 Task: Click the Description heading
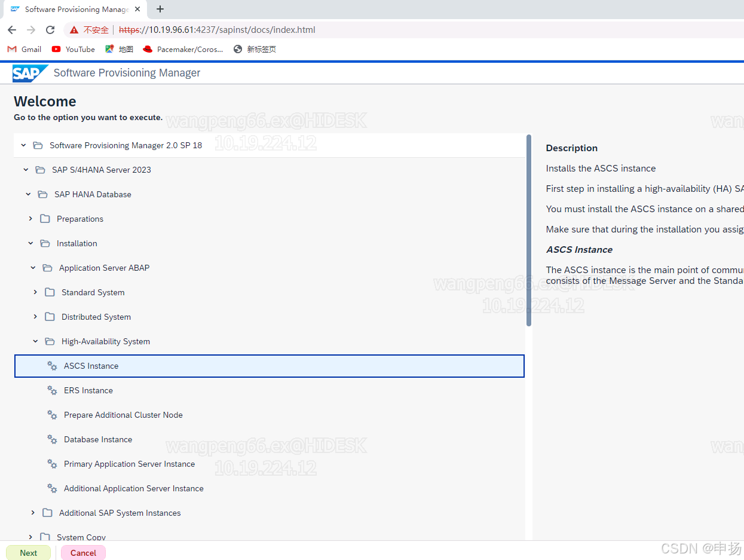point(572,148)
